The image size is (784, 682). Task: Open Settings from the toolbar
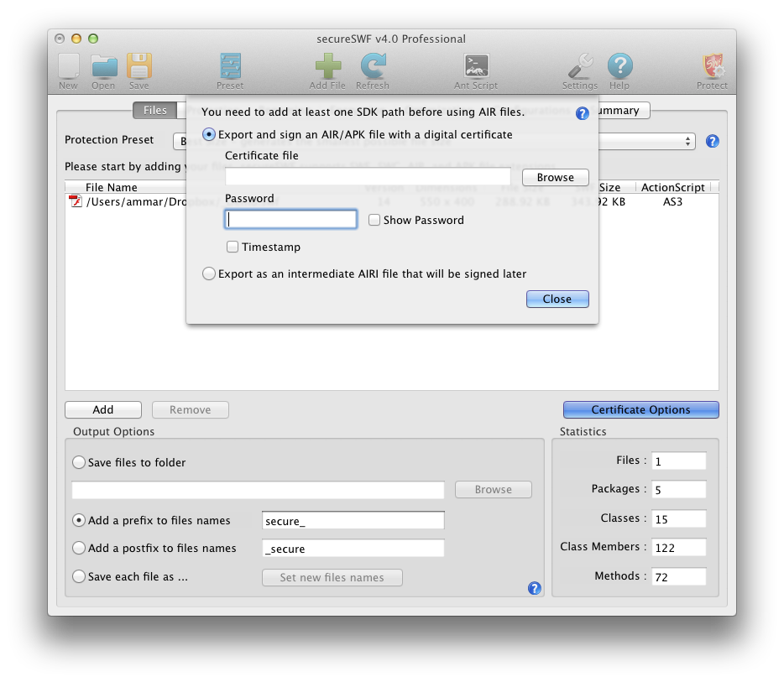[x=579, y=69]
